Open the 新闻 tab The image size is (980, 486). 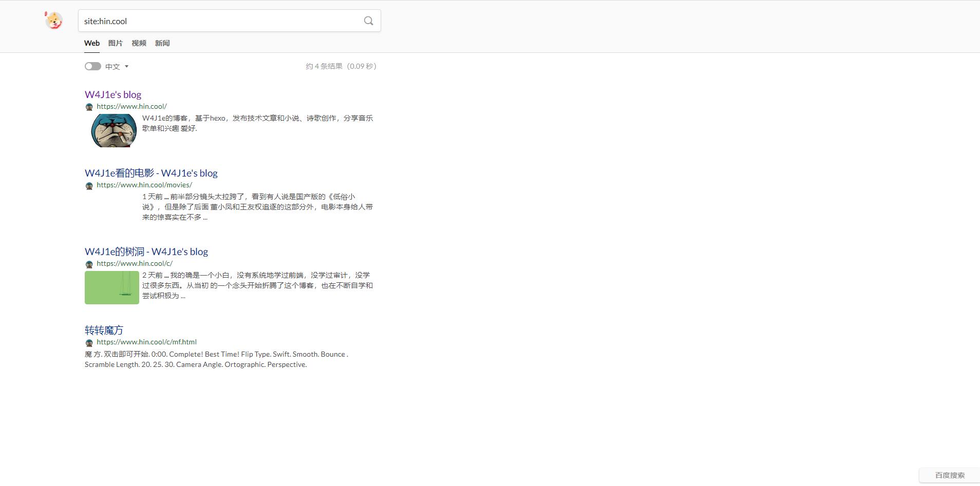click(x=162, y=43)
